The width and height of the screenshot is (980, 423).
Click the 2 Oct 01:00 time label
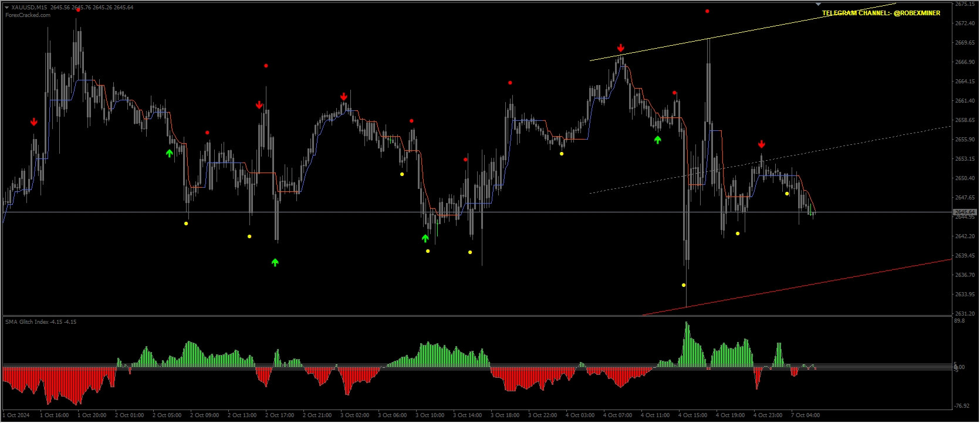tap(129, 415)
